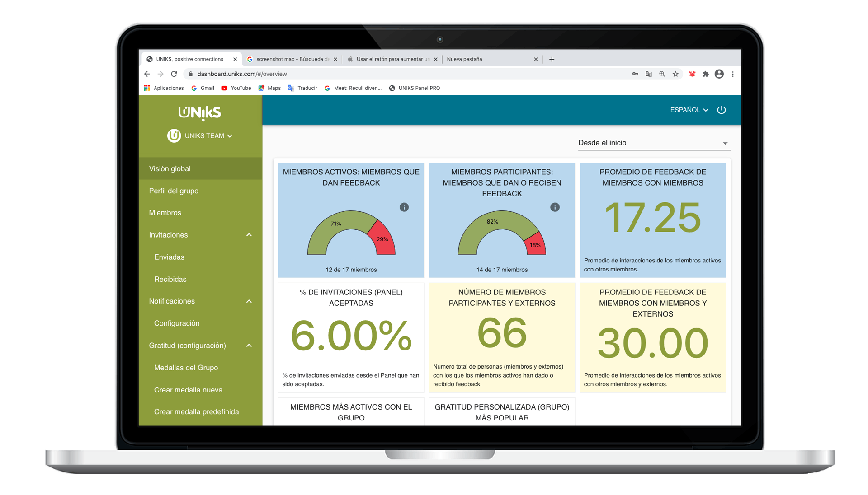The height and width of the screenshot is (495, 868).
Task: Click info icon on Miembros Activos card
Action: pos(404,207)
